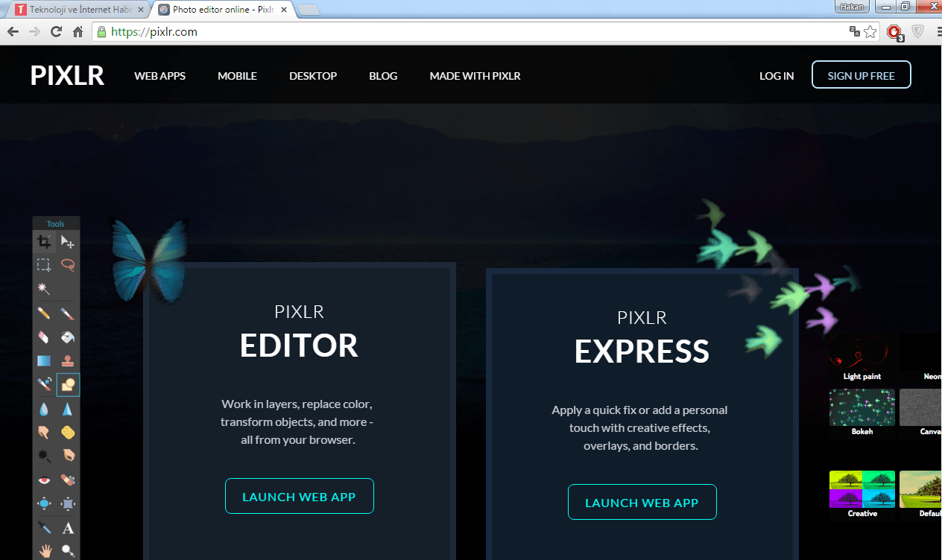This screenshot has width=942, height=560.
Task: Select the Sharpen cone tool
Action: point(68,409)
